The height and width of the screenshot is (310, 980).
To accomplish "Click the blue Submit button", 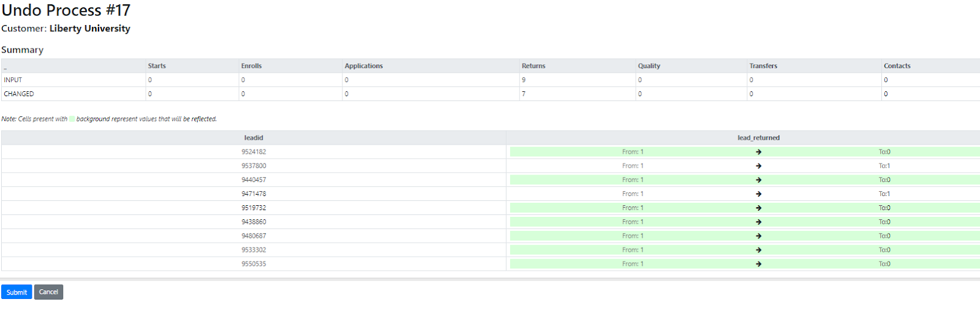I will pyautogui.click(x=17, y=292).
